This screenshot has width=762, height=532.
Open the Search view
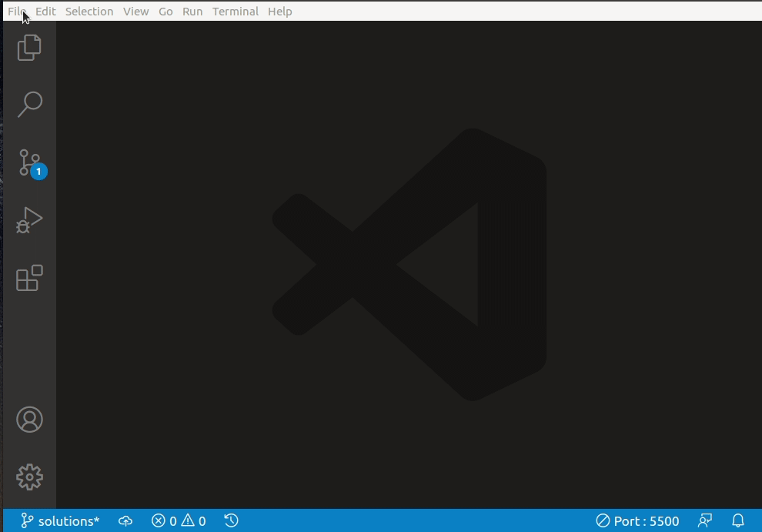30,104
